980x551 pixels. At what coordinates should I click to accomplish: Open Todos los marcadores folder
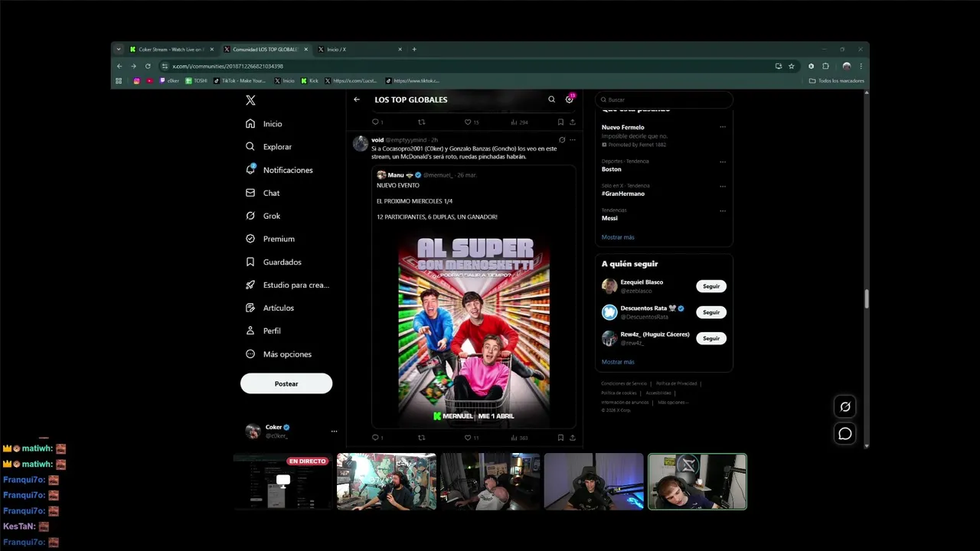coord(837,80)
